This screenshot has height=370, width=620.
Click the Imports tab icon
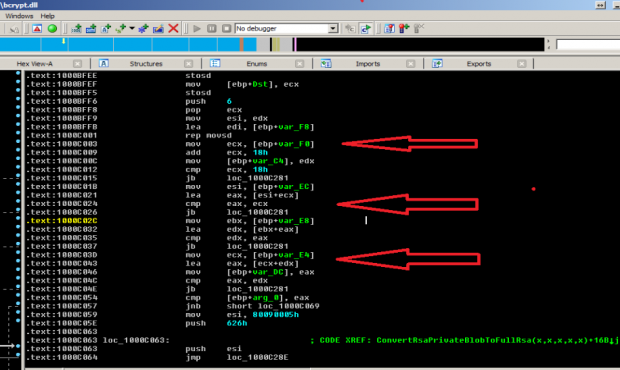[326, 64]
